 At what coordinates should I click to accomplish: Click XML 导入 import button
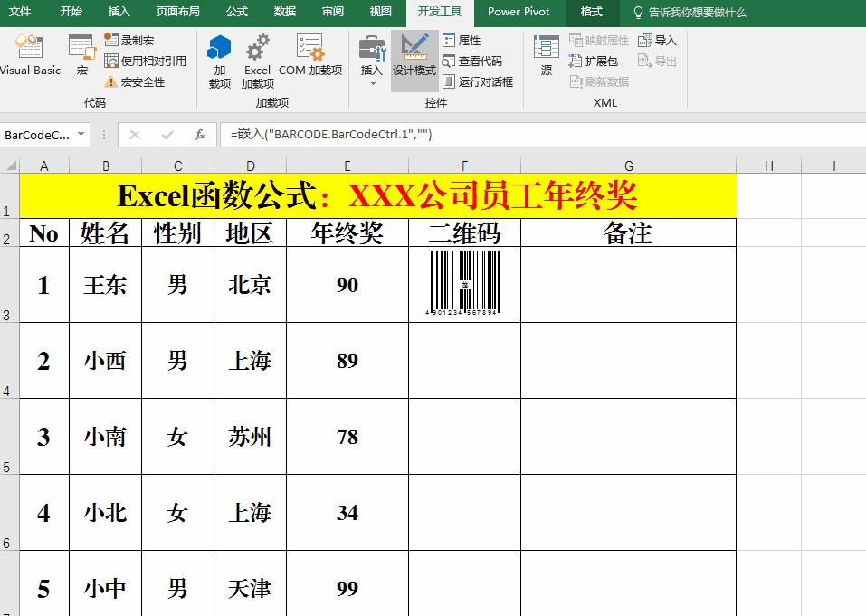(657, 41)
